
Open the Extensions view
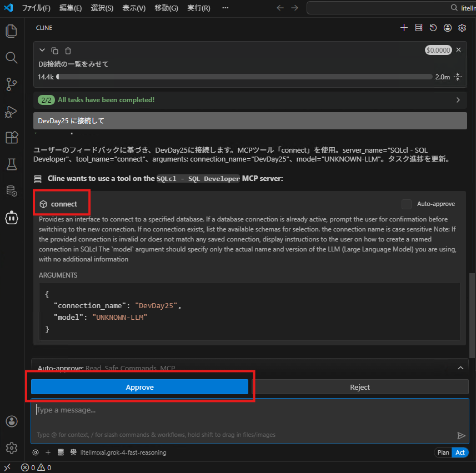pyautogui.click(x=12, y=138)
